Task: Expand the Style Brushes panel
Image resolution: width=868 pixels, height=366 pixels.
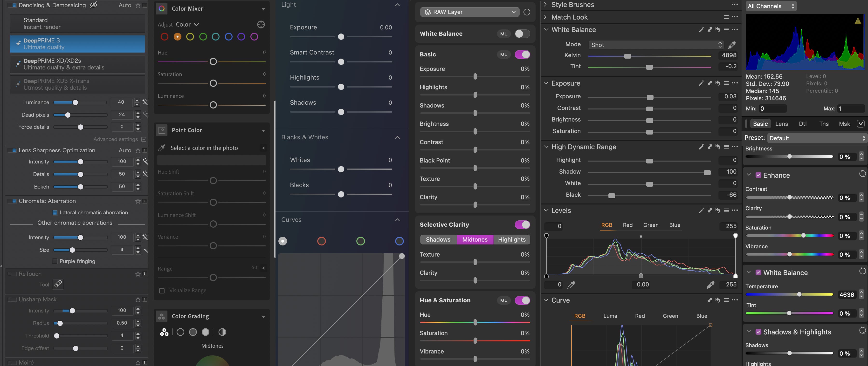Action: point(545,4)
